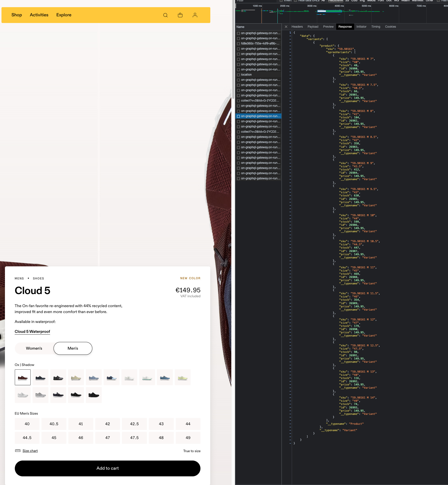Click the ruler icon beside Size chart
This screenshot has height=485, width=448.
click(18, 451)
